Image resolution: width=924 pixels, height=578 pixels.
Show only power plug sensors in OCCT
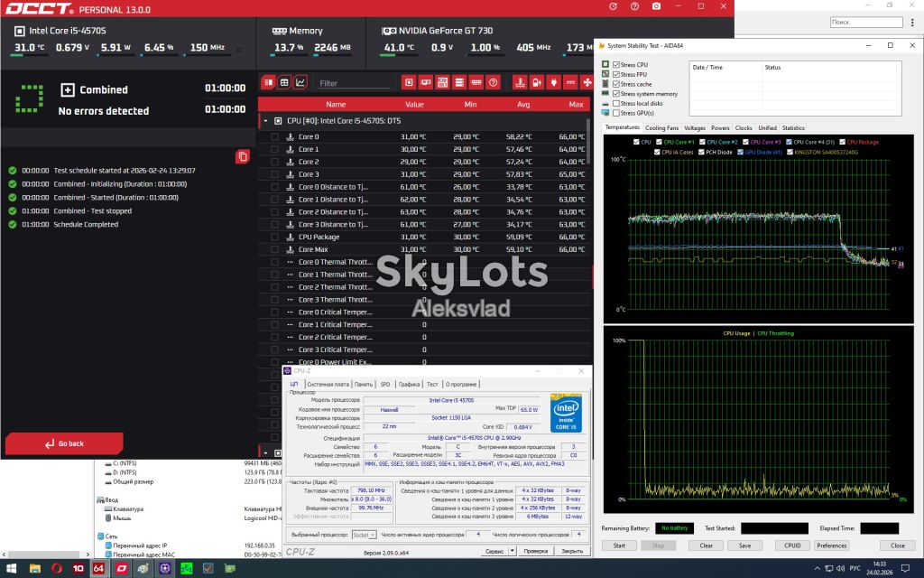553,82
